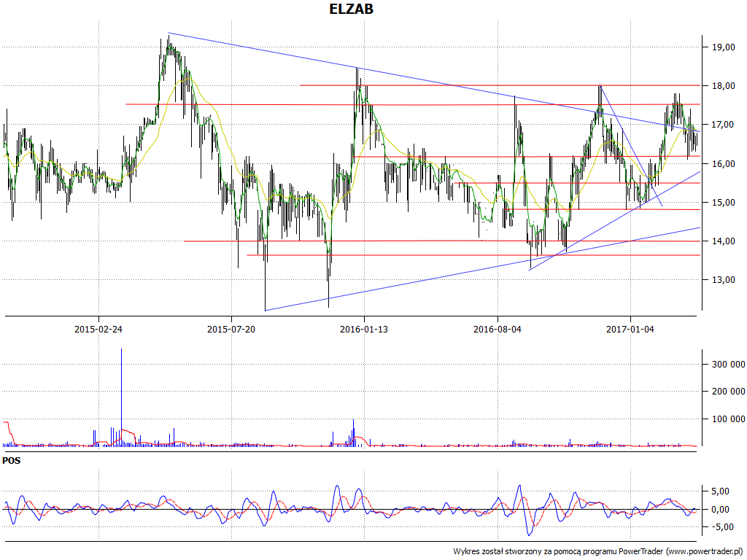The height and width of the screenshot is (560, 747).
Task: Click the 13,00 price axis label
Action: point(723,280)
